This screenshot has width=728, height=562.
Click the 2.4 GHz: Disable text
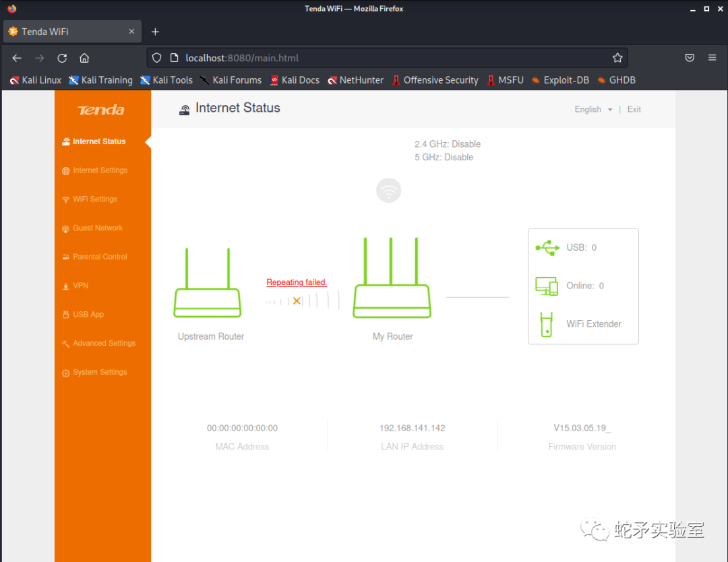pos(448,144)
